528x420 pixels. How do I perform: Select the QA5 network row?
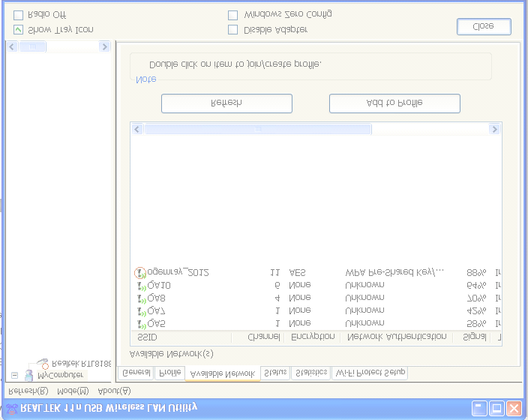(316, 324)
